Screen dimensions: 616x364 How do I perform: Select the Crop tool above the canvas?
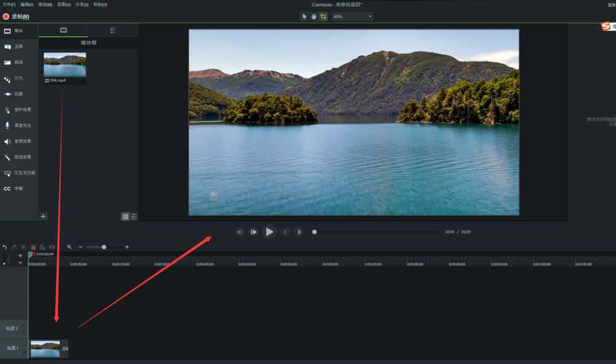(x=323, y=16)
